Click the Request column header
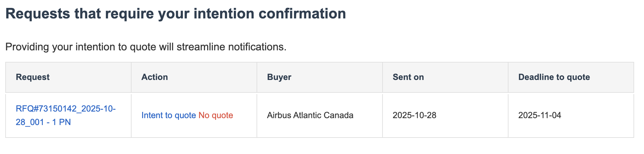Image resolution: width=644 pixels, height=154 pixels. pos(33,77)
